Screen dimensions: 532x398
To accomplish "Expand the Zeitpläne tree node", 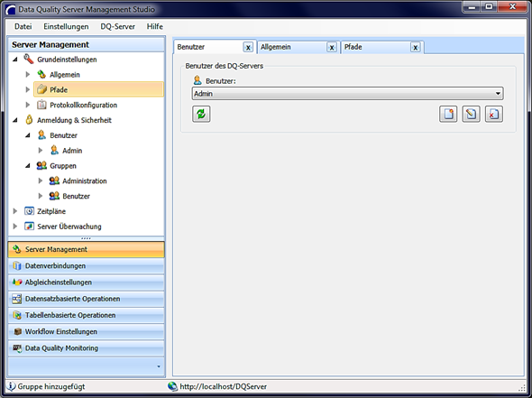I will [x=15, y=211].
